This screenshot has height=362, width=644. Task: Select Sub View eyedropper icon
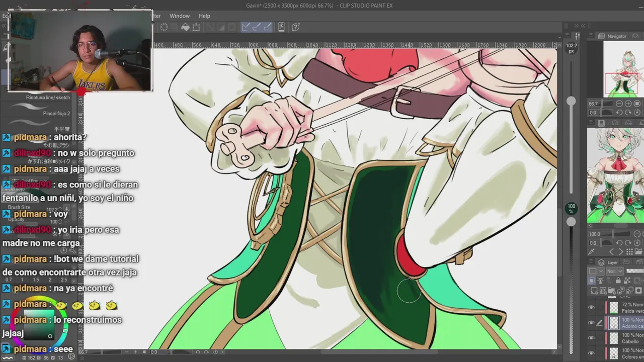[x=591, y=251]
